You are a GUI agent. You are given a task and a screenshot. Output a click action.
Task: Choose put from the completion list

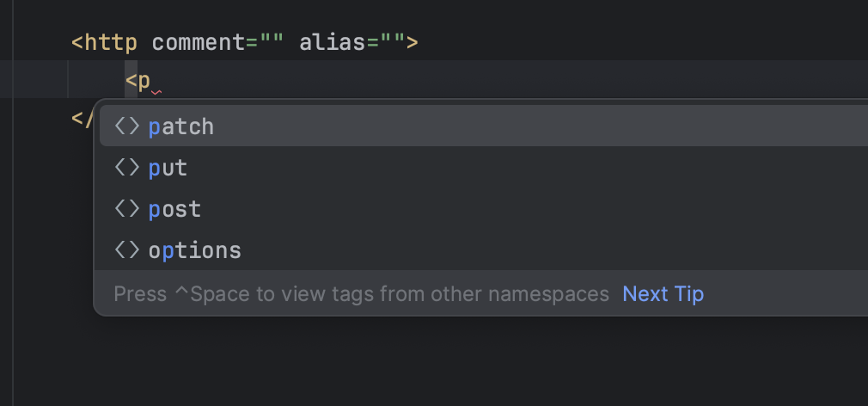tap(483, 167)
